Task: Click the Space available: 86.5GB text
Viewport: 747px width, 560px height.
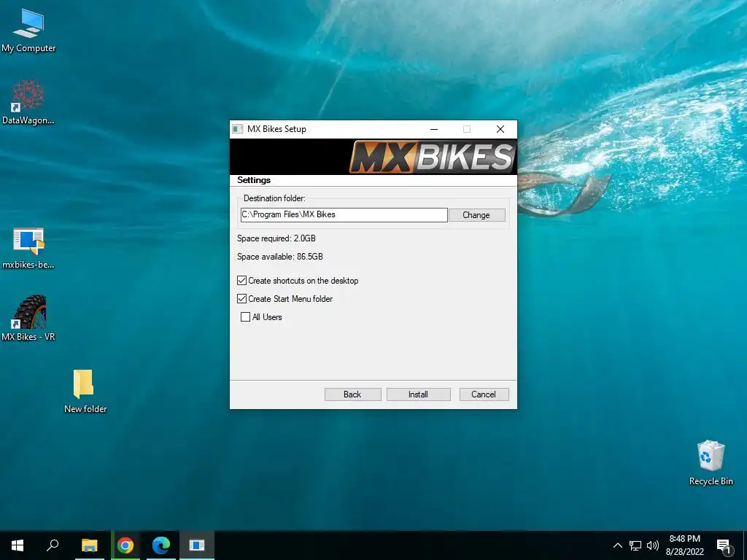Action: tap(280, 257)
